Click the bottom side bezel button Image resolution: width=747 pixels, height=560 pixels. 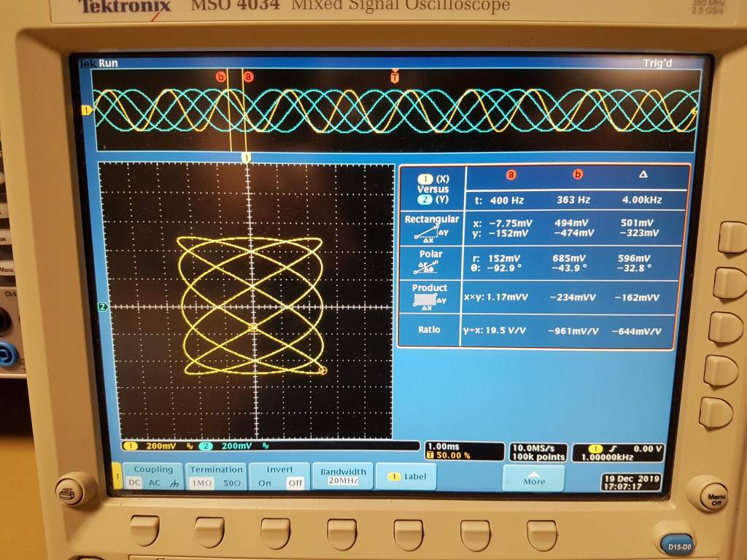coord(716,413)
